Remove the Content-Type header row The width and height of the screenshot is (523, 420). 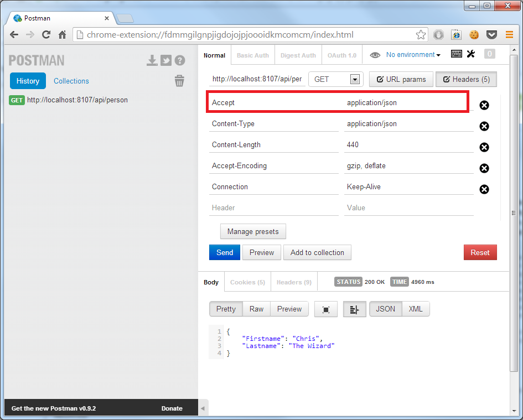[x=484, y=126]
